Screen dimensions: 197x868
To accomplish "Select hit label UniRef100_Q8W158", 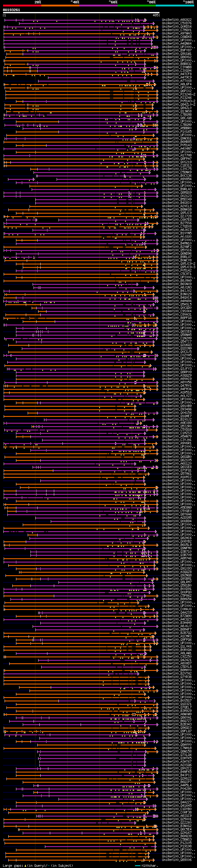I will coord(177,751).
